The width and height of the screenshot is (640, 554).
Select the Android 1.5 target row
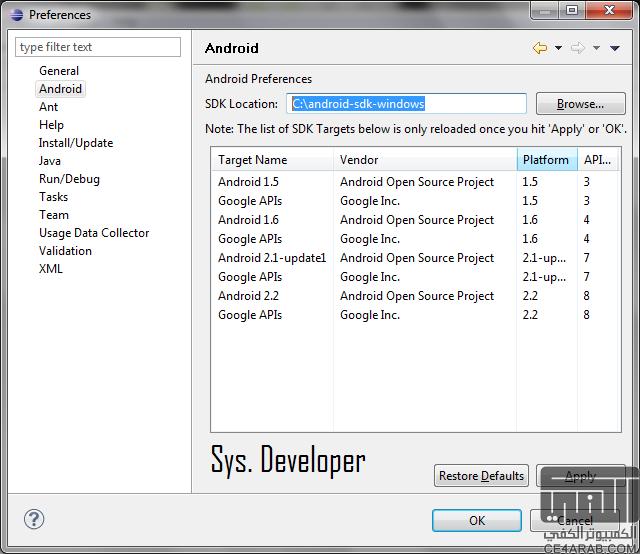point(416,182)
